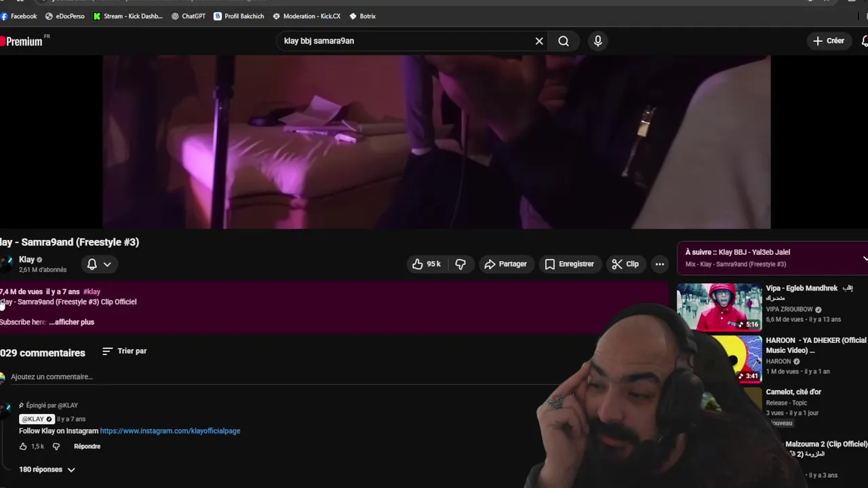Open the ChatGPT bookmark
This screenshot has width=868, height=488.
(x=189, y=16)
